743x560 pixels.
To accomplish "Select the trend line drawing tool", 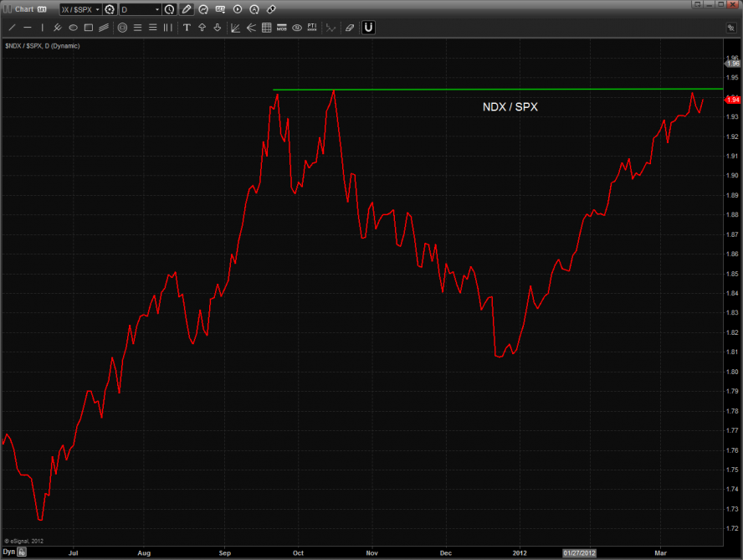I will coord(12,28).
